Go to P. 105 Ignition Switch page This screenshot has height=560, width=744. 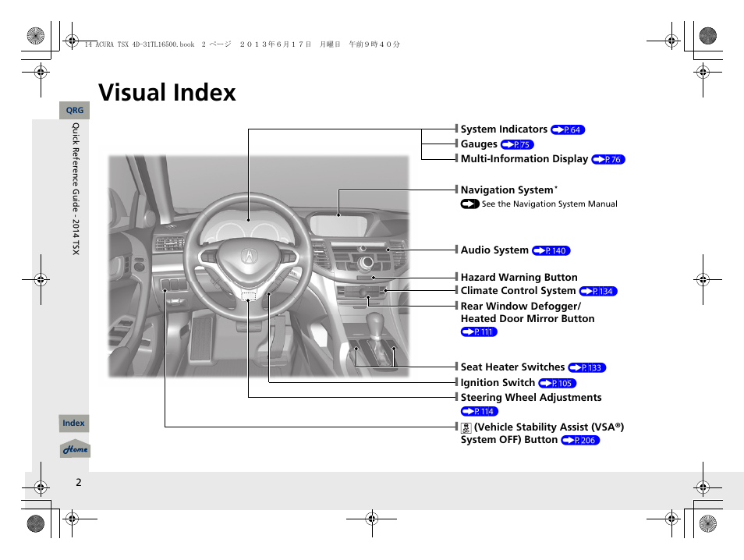tap(558, 384)
